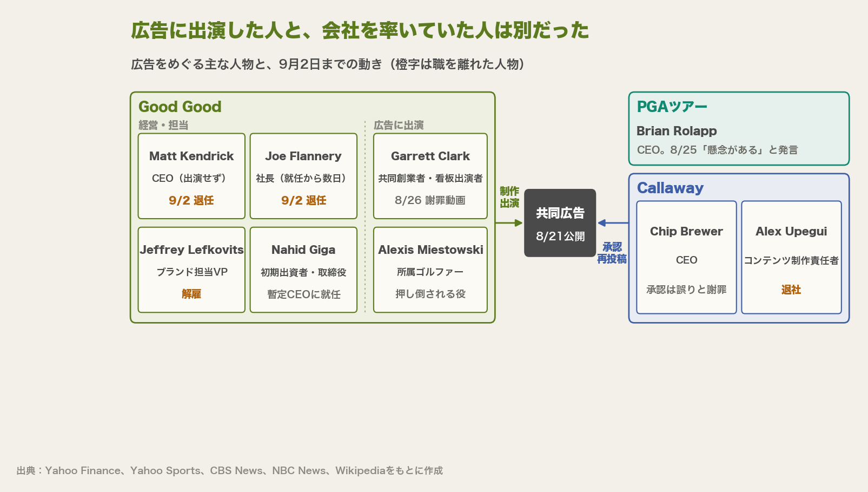The width and height of the screenshot is (868, 492).
Task: Click 共同創業者・看板出演者 under Garrett Clark
Action: click(x=430, y=178)
